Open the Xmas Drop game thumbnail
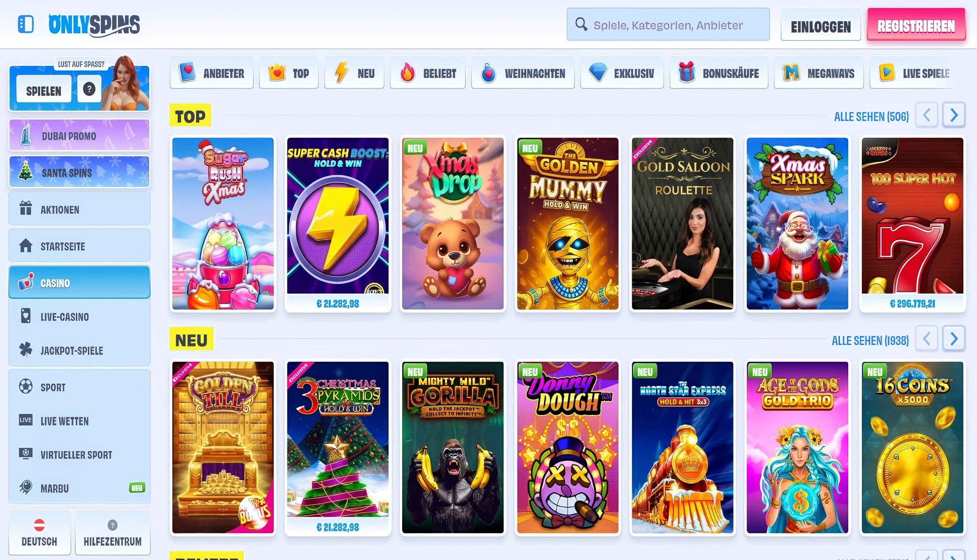Viewport: 977px width, 560px height. click(453, 223)
